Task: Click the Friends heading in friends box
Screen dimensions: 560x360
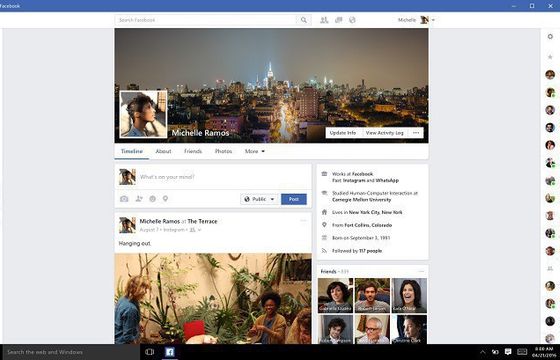Action: (x=328, y=271)
